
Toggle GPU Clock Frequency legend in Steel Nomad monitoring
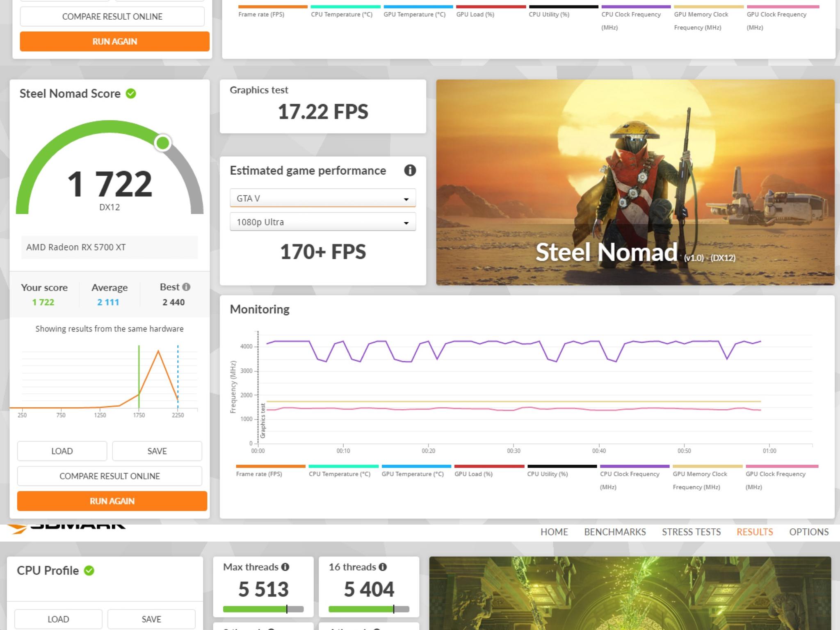782,478
